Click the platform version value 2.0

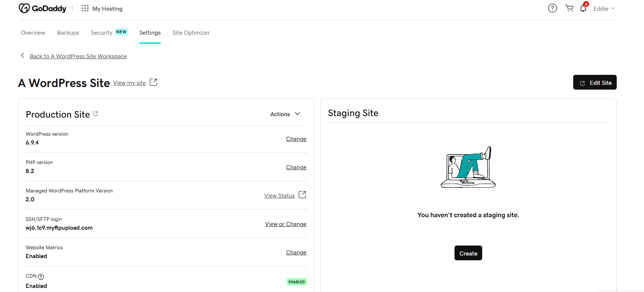click(x=30, y=199)
